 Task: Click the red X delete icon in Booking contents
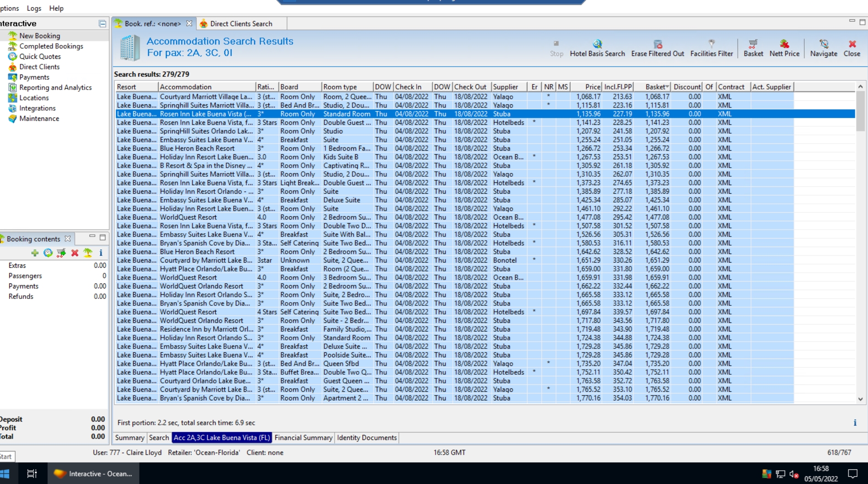tap(75, 253)
